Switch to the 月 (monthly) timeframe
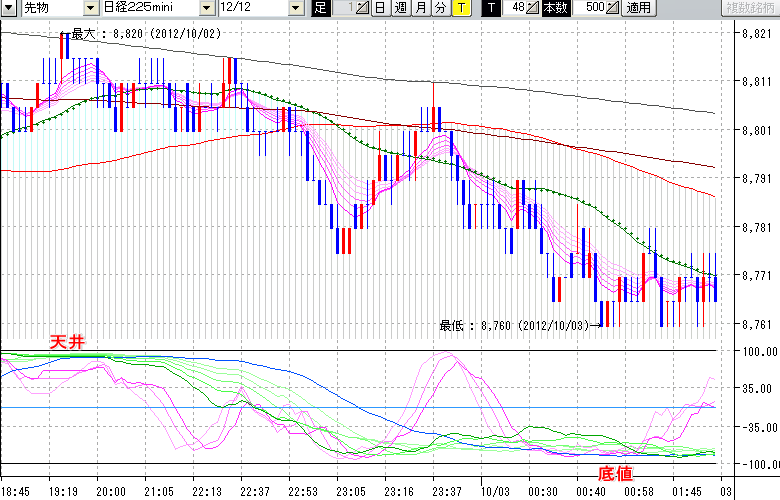The width and height of the screenshot is (780, 500). tap(420, 8)
